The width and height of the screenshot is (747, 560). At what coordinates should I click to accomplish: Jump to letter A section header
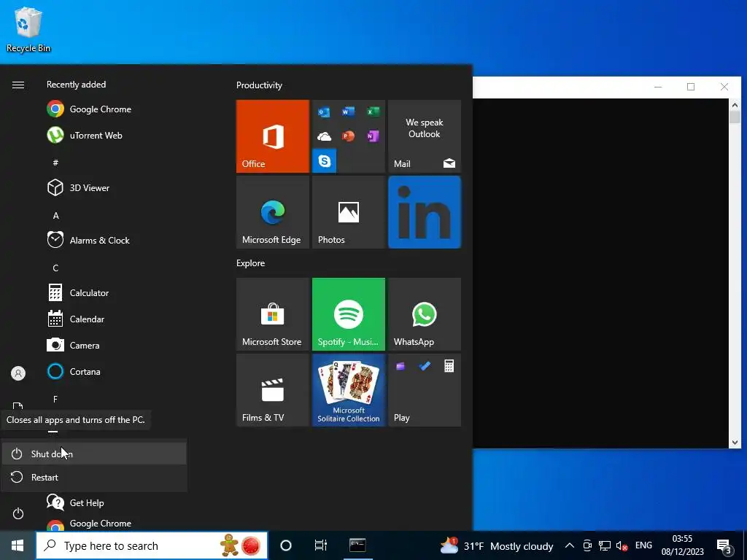(55, 216)
